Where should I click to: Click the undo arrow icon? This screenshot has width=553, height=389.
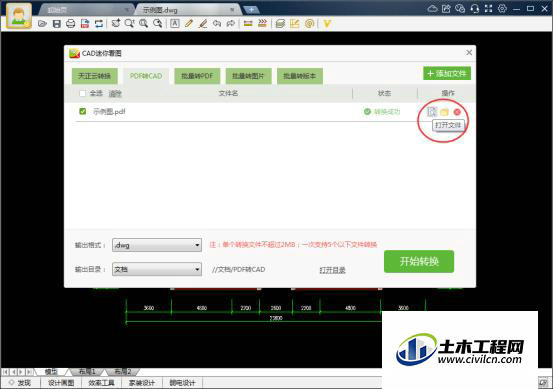point(217,23)
